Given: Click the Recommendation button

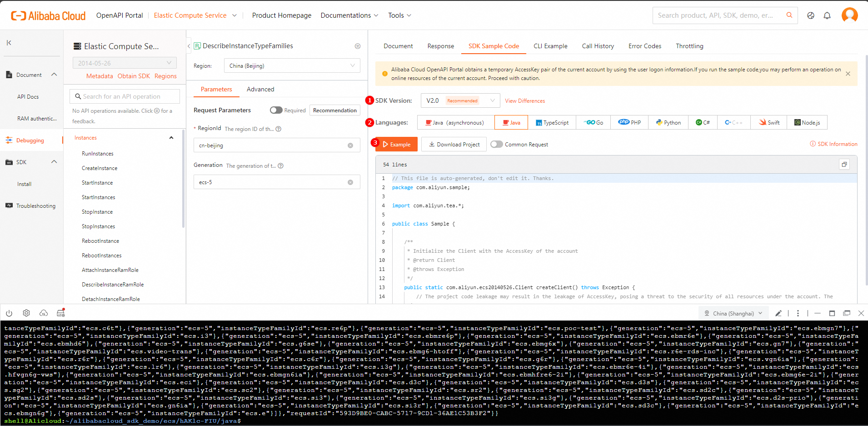Looking at the screenshot, I should pyautogui.click(x=335, y=110).
